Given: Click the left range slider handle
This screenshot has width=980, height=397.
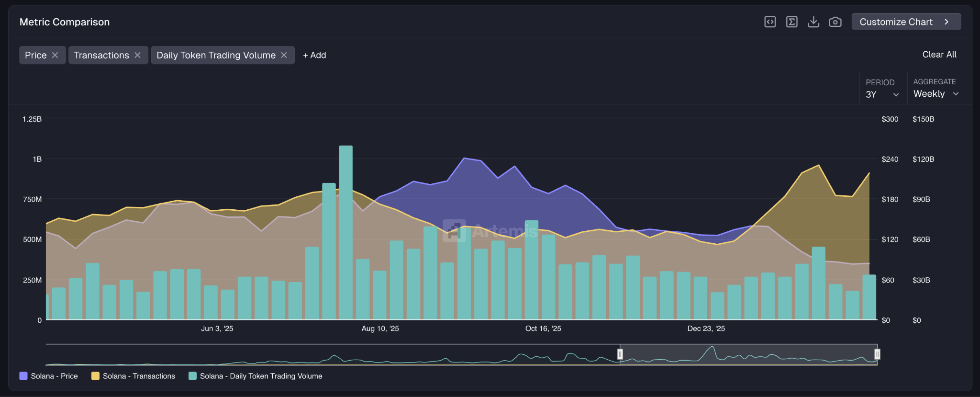Looking at the screenshot, I should 620,354.
